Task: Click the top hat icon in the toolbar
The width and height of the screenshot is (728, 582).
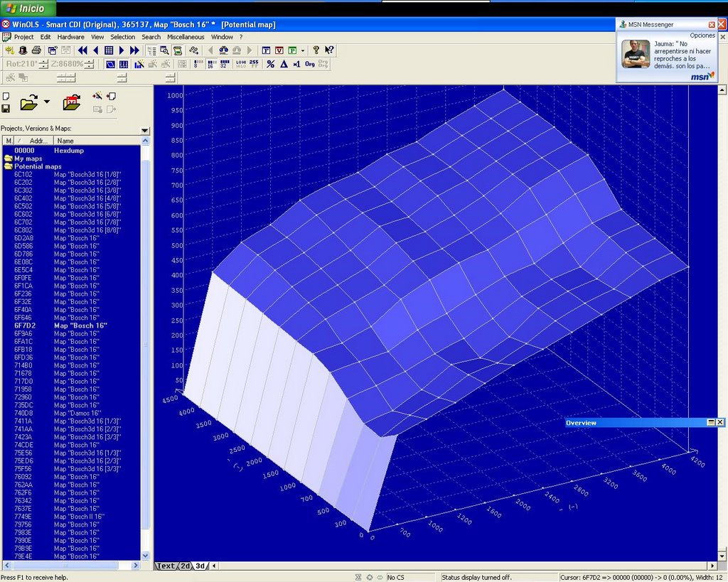Action: 23,50
